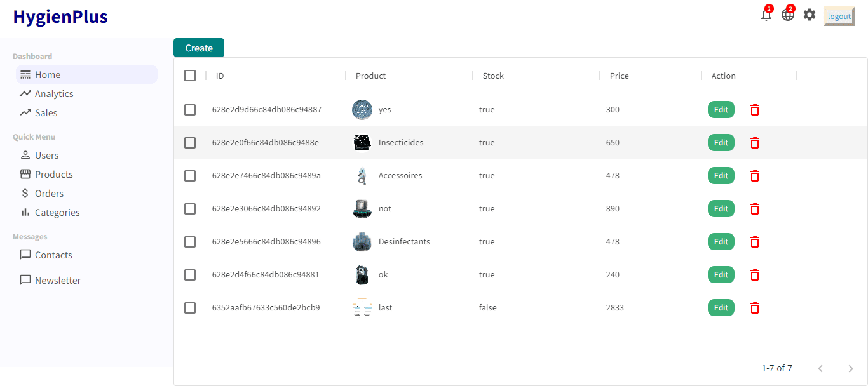
Task: Click the Create button
Action: click(199, 48)
